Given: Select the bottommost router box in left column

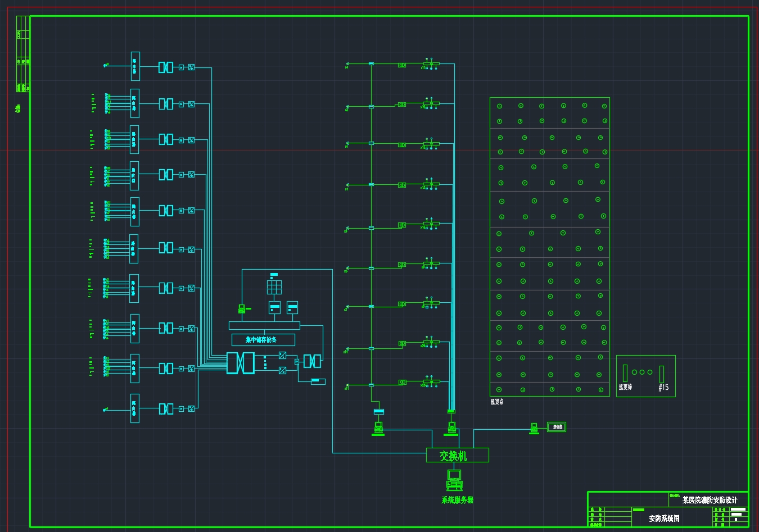Looking at the screenshot, I should pyautogui.click(x=135, y=408).
